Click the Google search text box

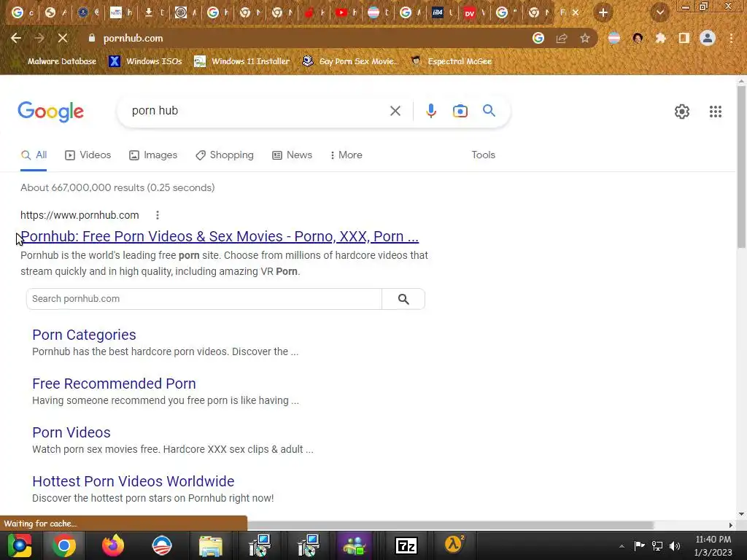[x=258, y=111]
